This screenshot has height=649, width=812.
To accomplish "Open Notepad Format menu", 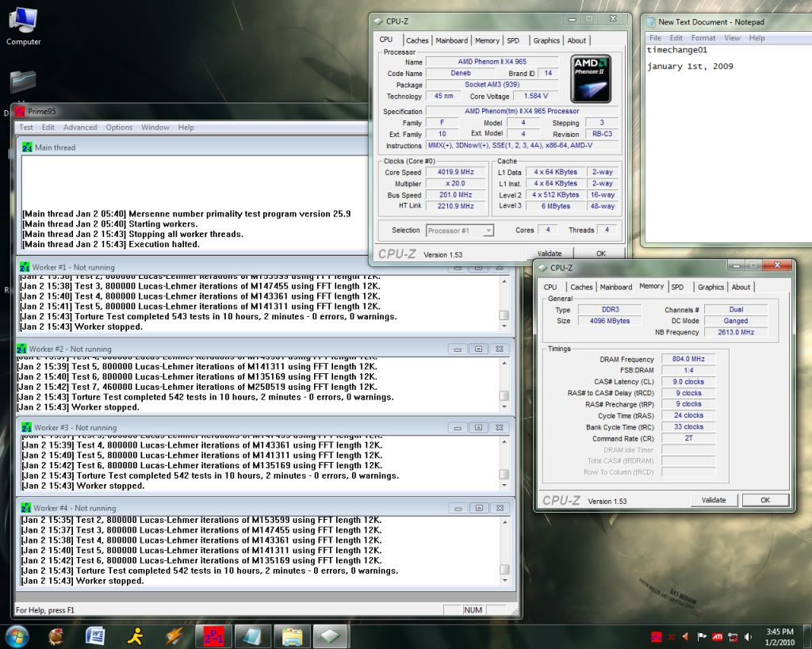I will click(703, 38).
